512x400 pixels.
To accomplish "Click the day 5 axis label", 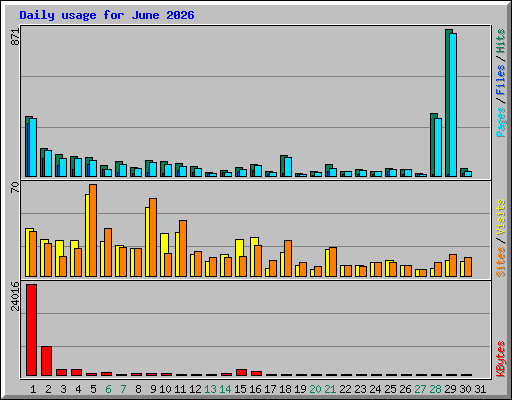I will click(93, 389).
